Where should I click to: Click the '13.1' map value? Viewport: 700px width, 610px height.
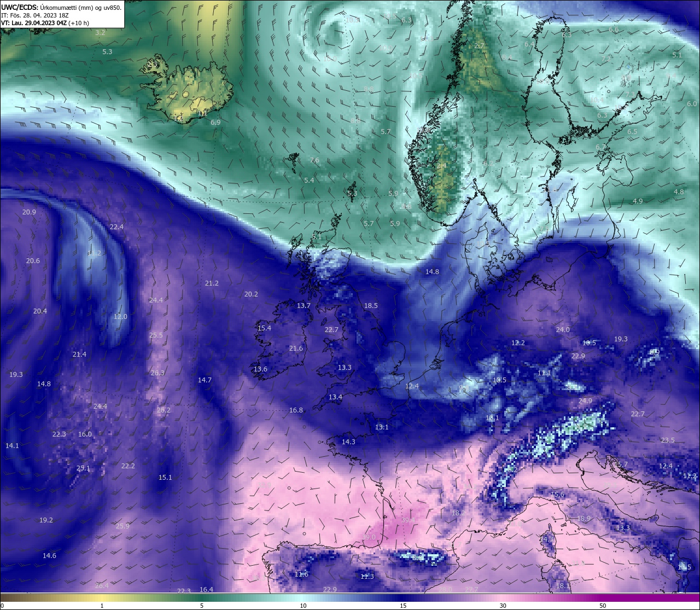point(382,427)
